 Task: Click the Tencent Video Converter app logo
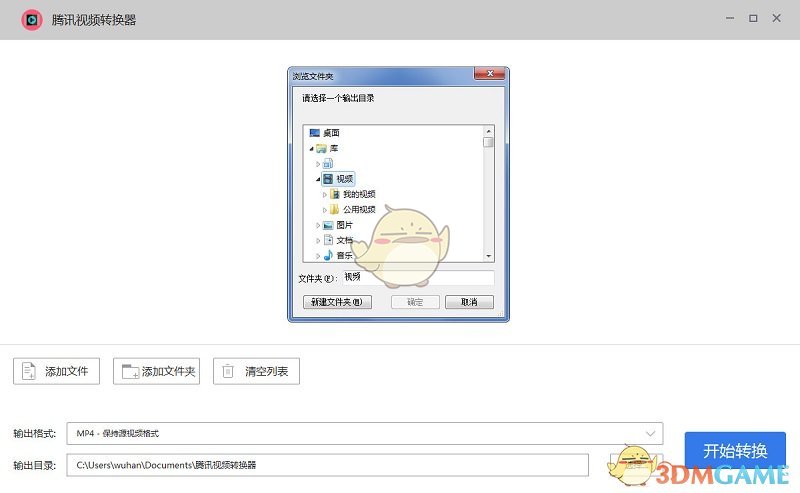(32, 20)
